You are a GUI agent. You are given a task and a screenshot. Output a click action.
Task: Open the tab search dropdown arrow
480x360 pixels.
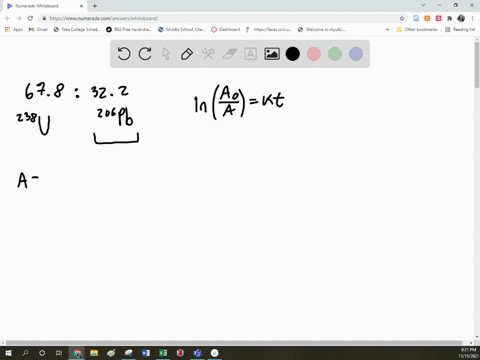pyautogui.click(x=423, y=5)
